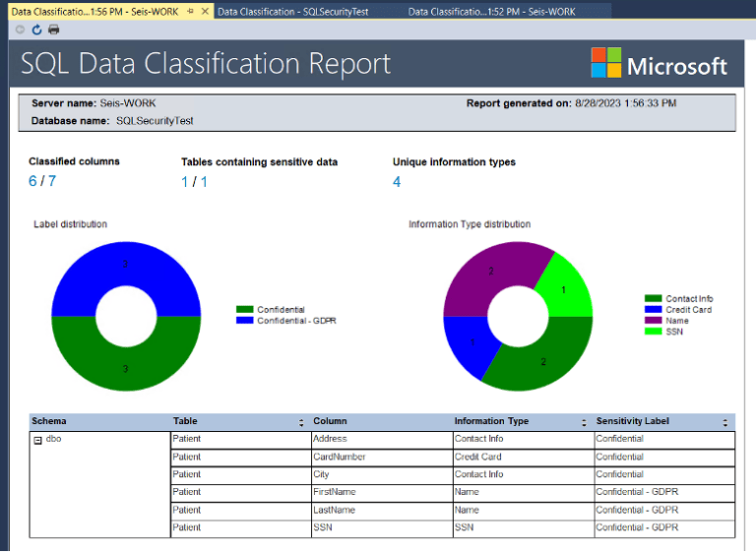The image size is (756, 552).
Task: Click the sensitive tables count 1 / 1
Action: coord(194,181)
